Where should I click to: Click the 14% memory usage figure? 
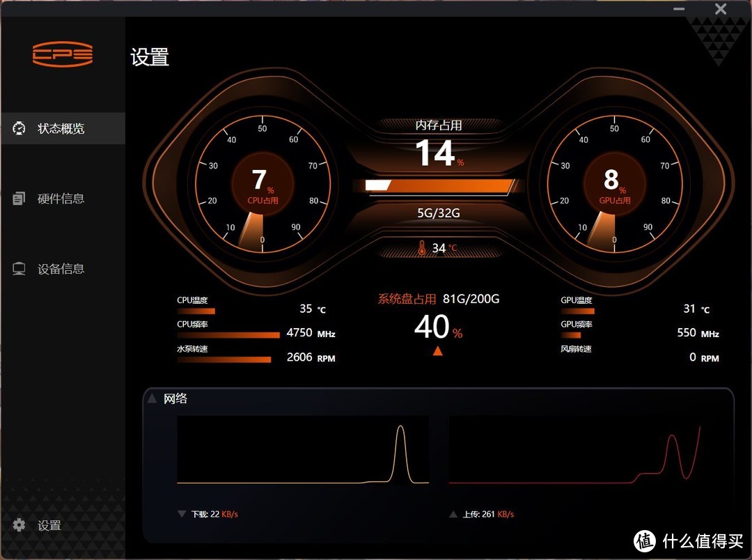(439, 153)
